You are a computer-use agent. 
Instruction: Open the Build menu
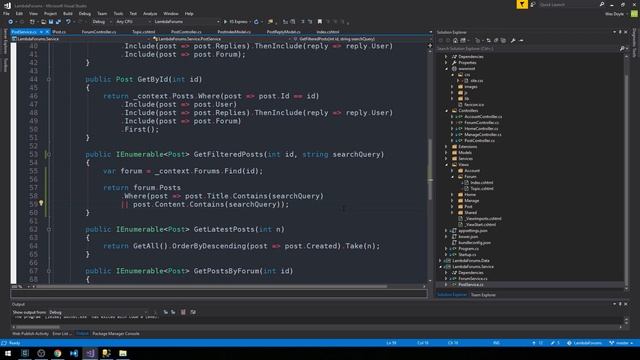[x=68, y=13]
